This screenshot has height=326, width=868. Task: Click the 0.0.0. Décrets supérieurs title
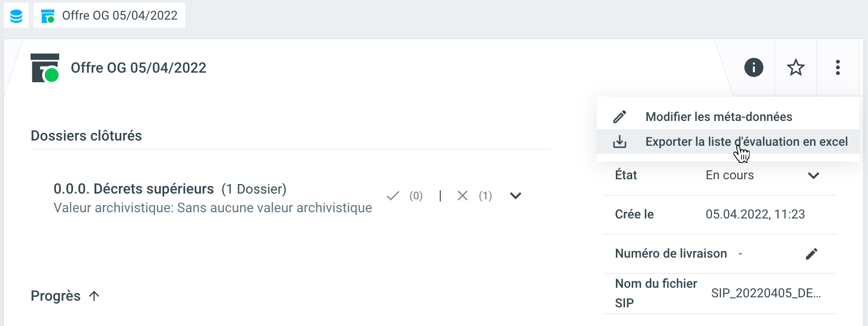tap(134, 189)
